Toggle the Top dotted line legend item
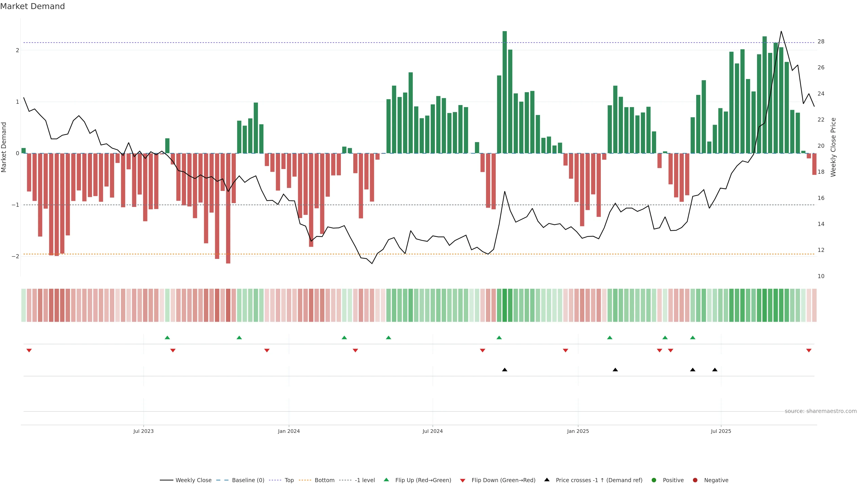The width and height of the screenshot is (868, 488). (289, 480)
